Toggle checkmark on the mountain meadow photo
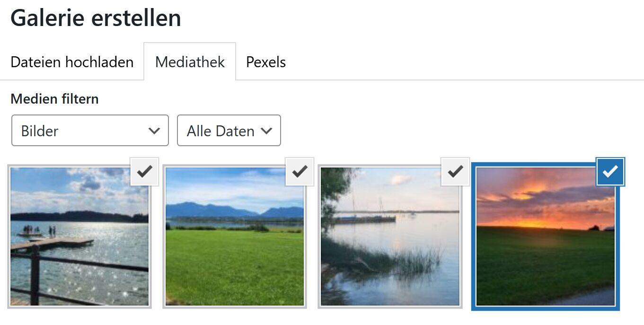644x325 pixels. click(300, 172)
